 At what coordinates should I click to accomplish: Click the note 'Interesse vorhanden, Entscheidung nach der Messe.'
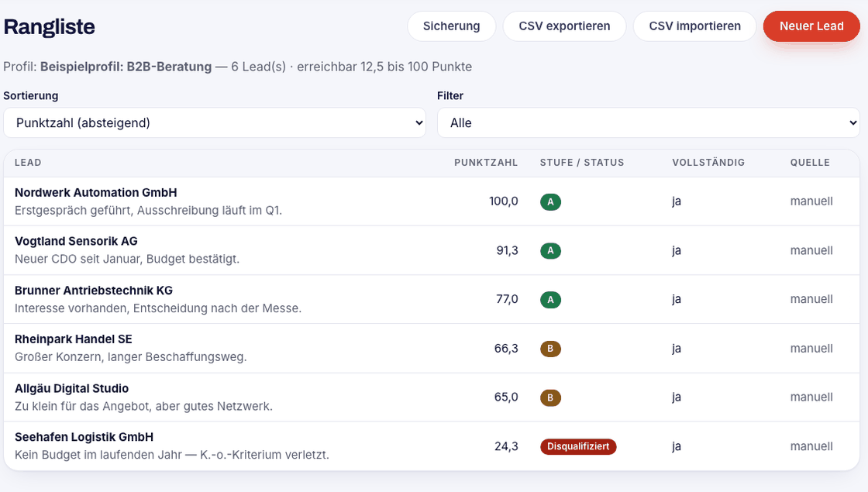[x=158, y=308]
